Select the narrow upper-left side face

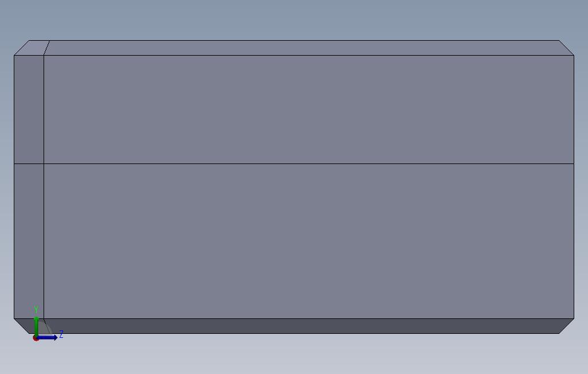coord(29,109)
